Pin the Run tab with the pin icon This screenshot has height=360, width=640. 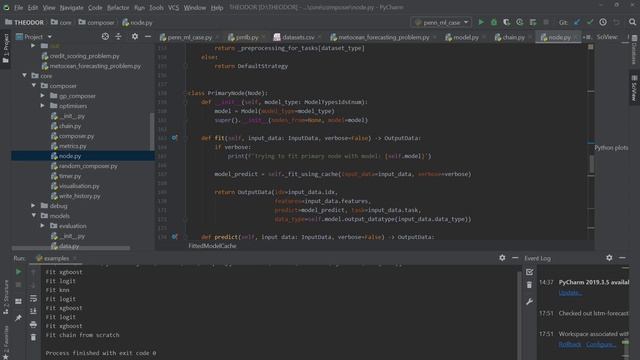click(x=18, y=318)
